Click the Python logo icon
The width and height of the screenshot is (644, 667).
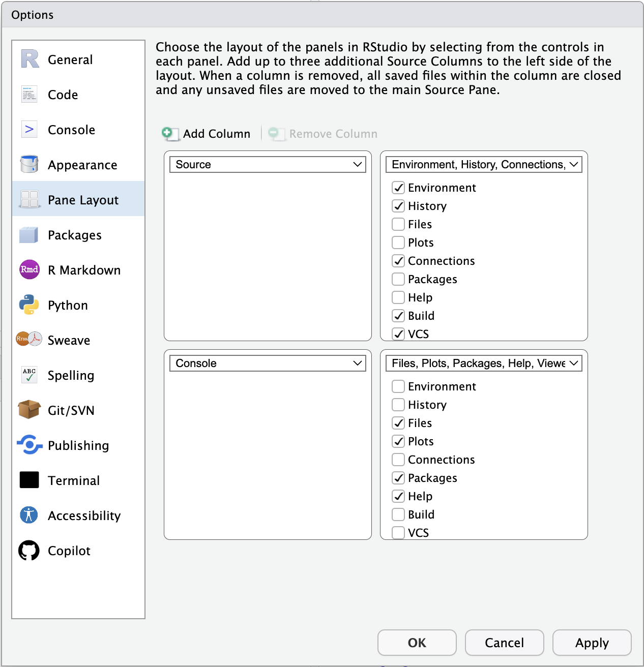click(x=29, y=305)
